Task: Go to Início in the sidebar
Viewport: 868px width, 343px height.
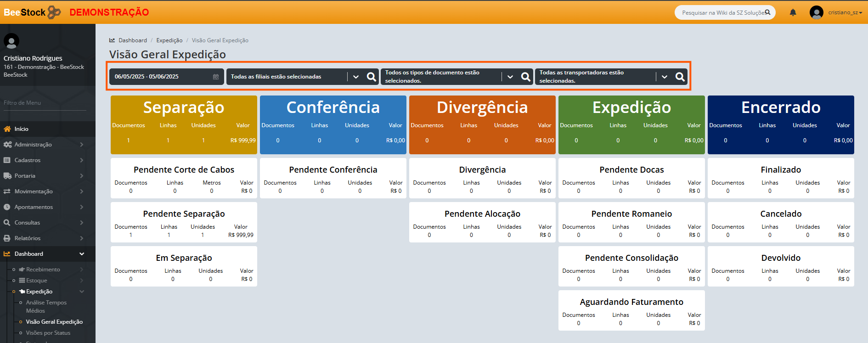Action: (21, 129)
